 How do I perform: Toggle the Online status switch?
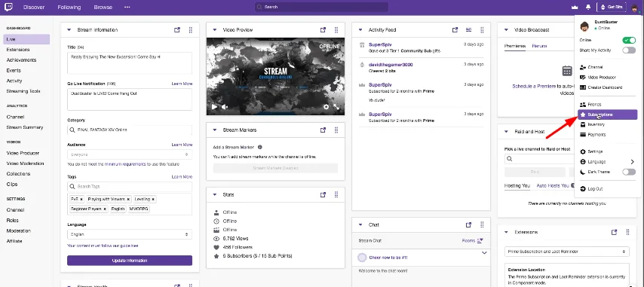[629, 40]
